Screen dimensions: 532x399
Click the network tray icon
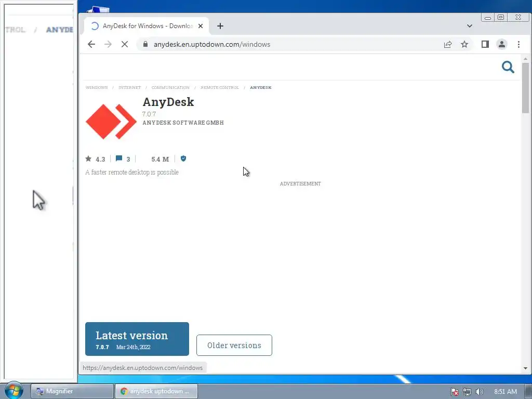(x=467, y=392)
